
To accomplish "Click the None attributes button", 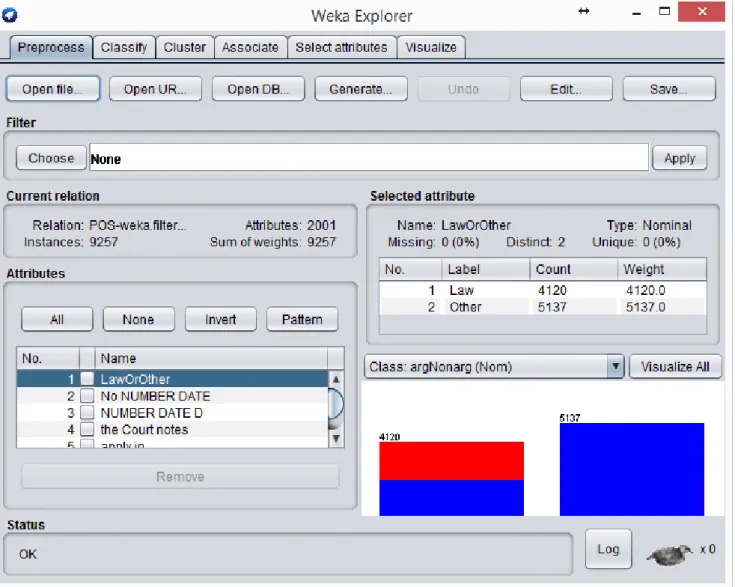I will click(139, 319).
